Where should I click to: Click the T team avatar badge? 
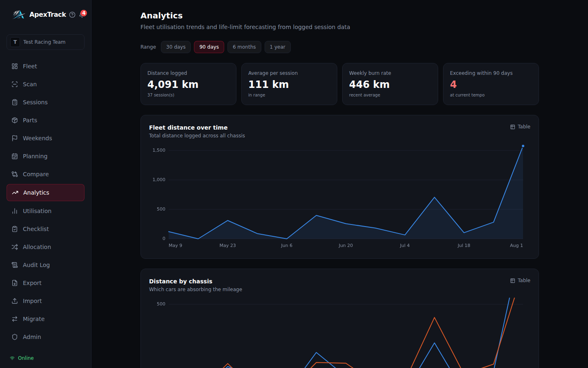[x=15, y=42]
